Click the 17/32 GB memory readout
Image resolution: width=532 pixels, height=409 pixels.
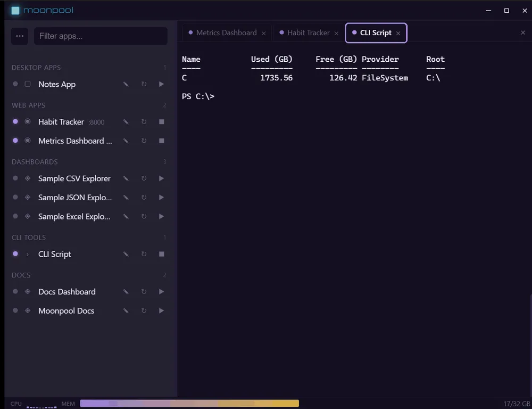(x=517, y=404)
